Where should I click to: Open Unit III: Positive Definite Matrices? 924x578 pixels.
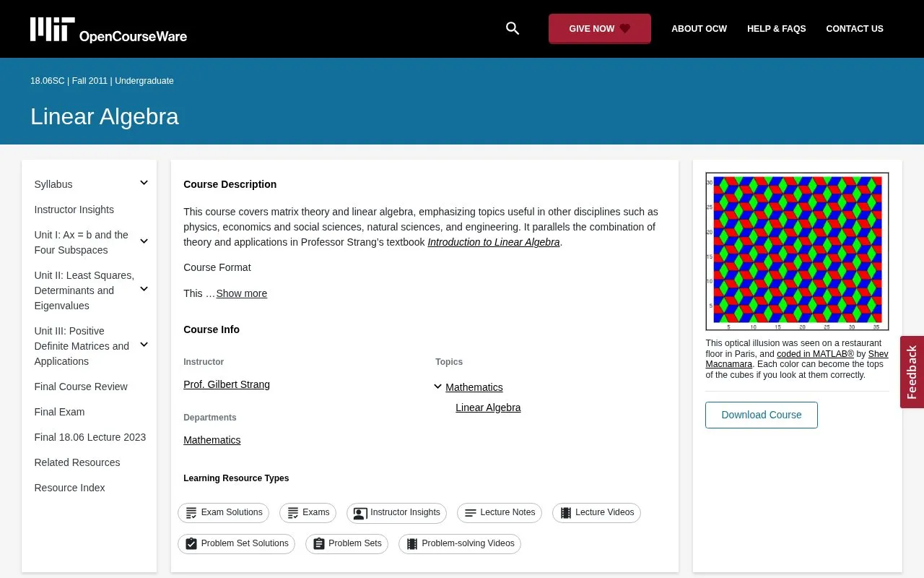click(x=82, y=346)
